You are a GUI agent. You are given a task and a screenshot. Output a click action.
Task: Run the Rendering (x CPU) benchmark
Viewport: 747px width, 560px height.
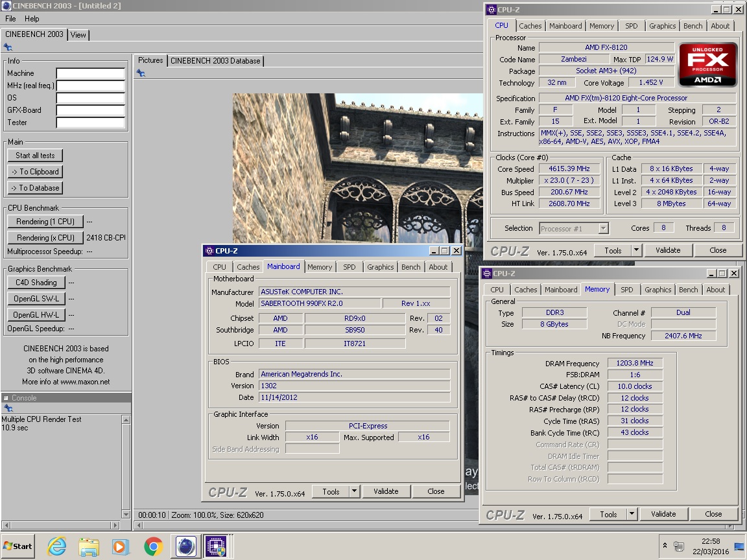click(45, 238)
